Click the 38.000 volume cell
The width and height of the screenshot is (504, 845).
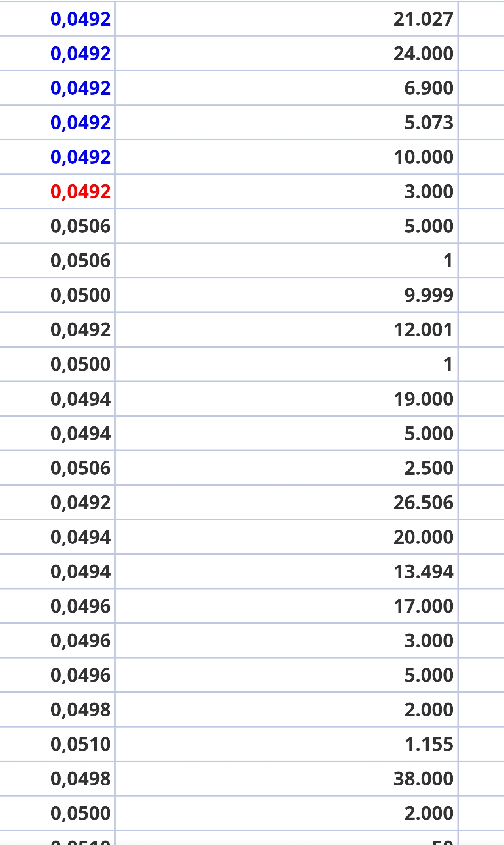pyautogui.click(x=287, y=779)
